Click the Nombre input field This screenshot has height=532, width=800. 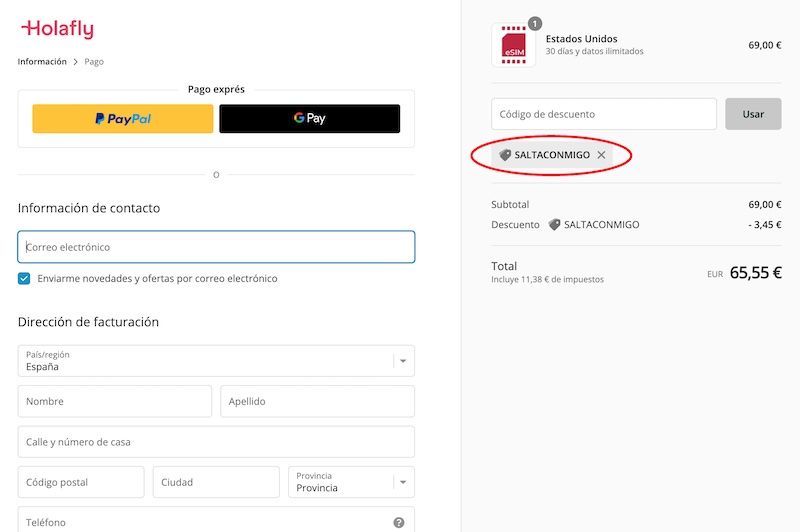point(115,401)
